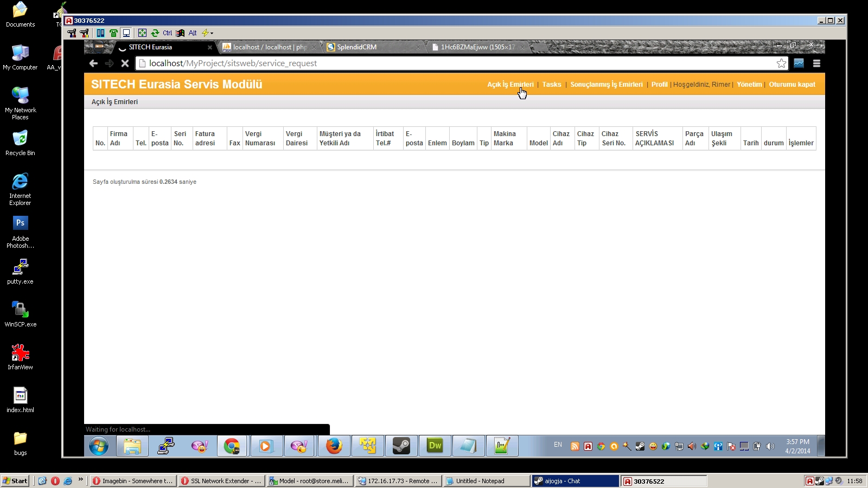Screen dimensions: 868x488
Task: Open the Yönetim link
Action: click(749, 85)
